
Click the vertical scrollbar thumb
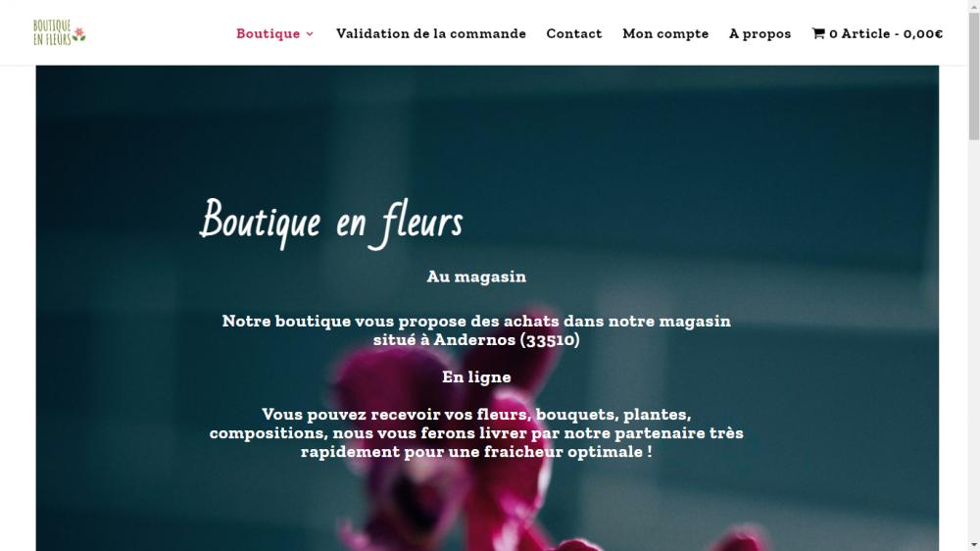974,75
